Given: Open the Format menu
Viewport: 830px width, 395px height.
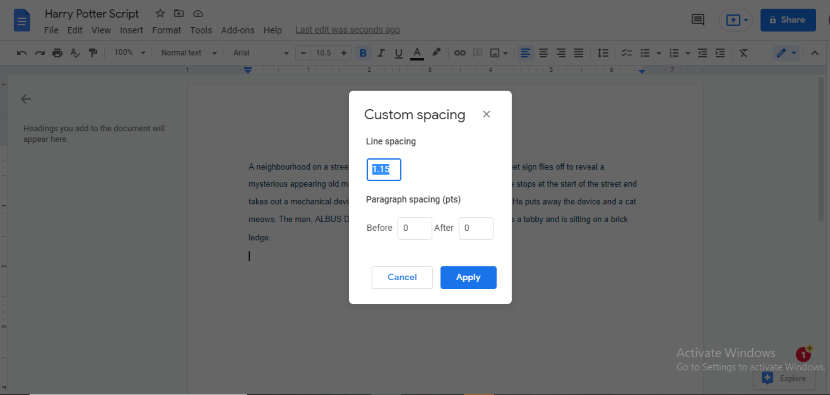Looking at the screenshot, I should click(x=166, y=30).
